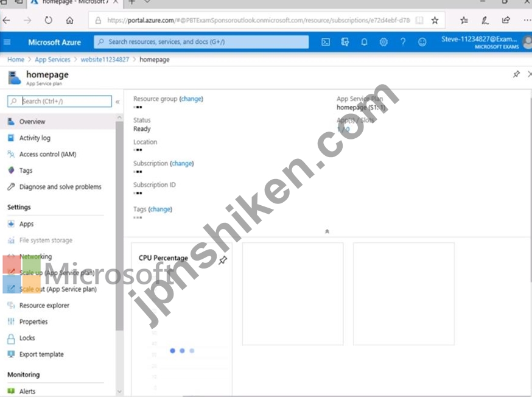The image size is (532, 397).
Task: Change the Subscription
Action: (x=182, y=163)
